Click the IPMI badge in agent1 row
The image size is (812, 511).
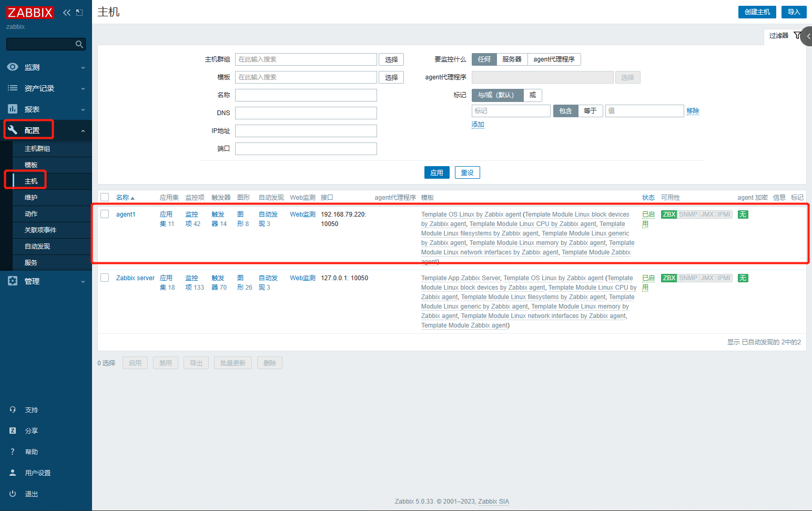pos(724,214)
